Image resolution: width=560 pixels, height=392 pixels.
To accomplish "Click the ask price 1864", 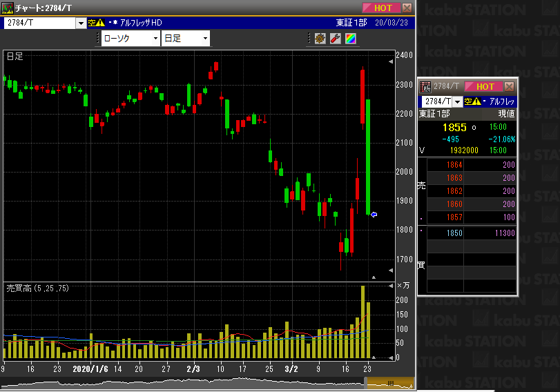I will click(454, 164).
